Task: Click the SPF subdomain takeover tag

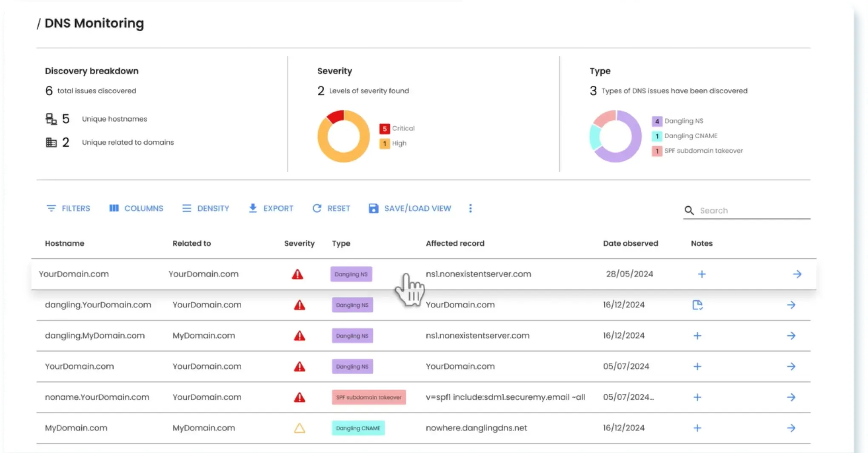Action: click(x=368, y=397)
